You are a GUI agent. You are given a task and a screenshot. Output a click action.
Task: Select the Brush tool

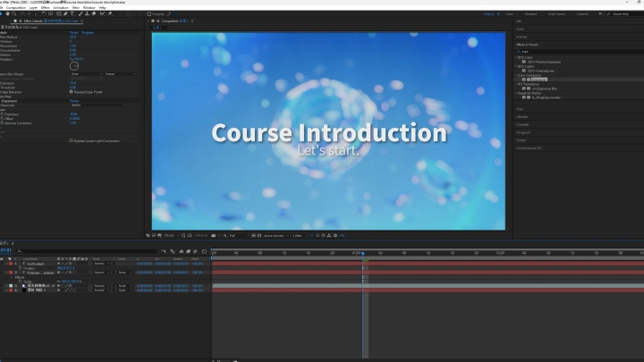(80, 14)
